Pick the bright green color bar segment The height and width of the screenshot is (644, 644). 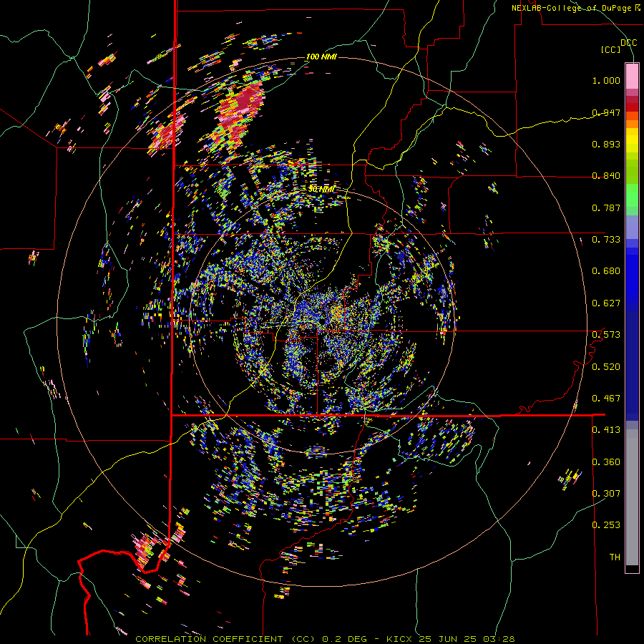tap(632, 195)
